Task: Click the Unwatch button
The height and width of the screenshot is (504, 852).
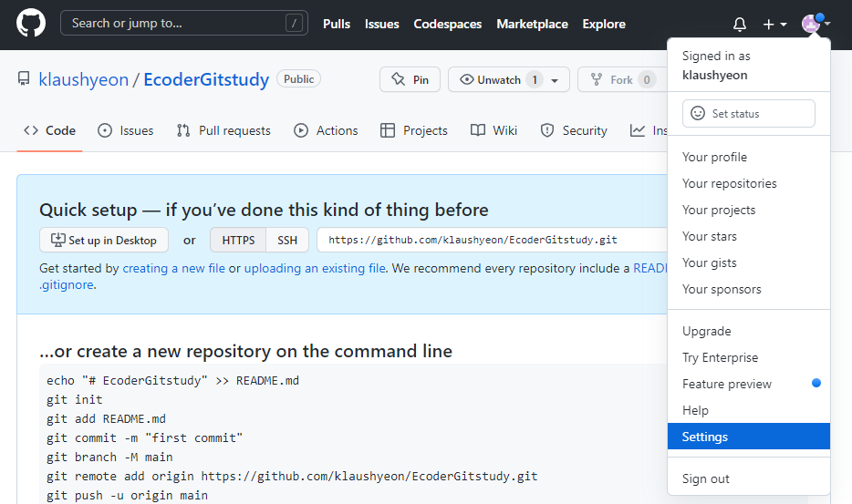Action: point(495,79)
